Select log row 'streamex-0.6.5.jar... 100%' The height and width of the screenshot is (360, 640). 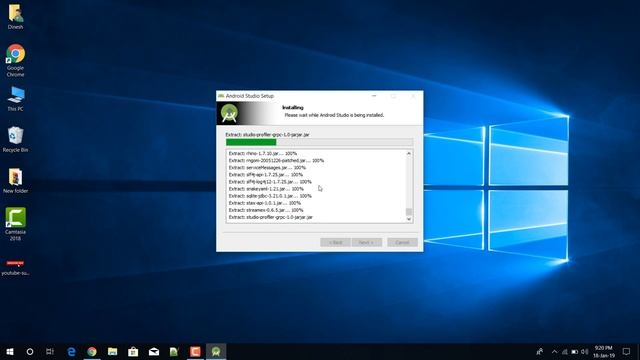(x=266, y=210)
